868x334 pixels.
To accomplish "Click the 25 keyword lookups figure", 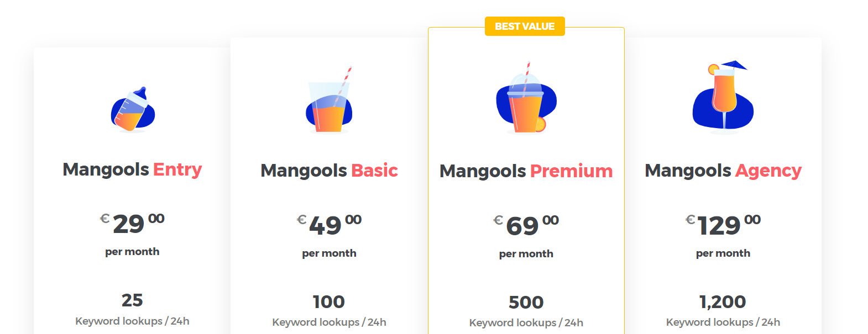I will 132,300.
